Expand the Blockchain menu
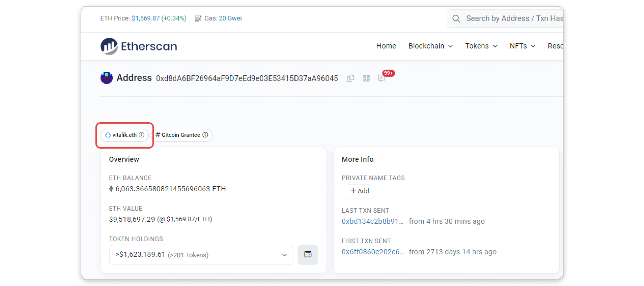This screenshot has height=286, width=644. (x=430, y=46)
